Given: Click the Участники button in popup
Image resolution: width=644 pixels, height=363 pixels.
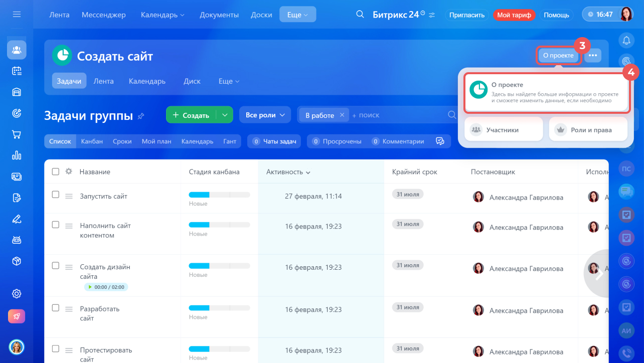Looking at the screenshot, I should (503, 130).
